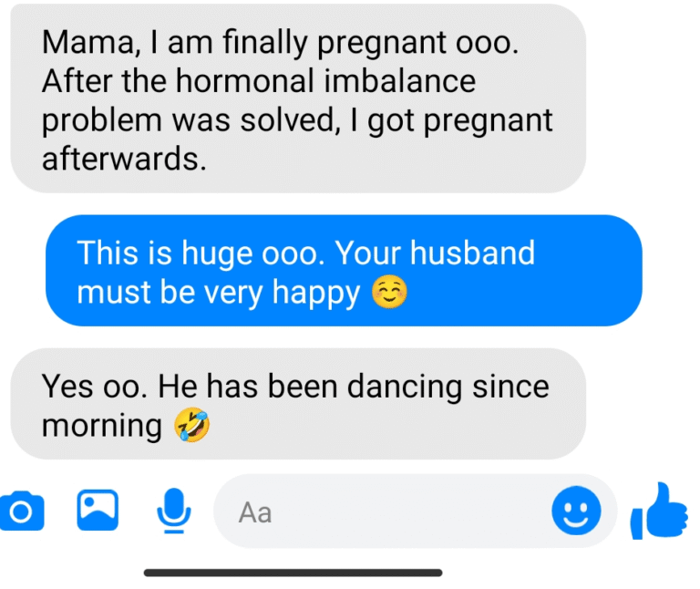This screenshot has height=589, width=700.
Task: Tap the rolling laughing emoji after 'morning'
Action: (x=192, y=425)
